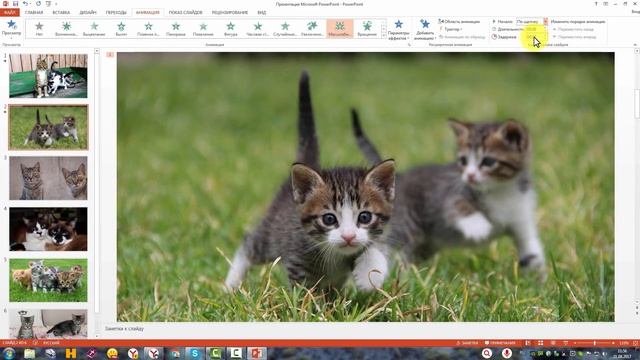
Task: Start slideshow from quick access toolbar
Action: [x=49, y=4]
